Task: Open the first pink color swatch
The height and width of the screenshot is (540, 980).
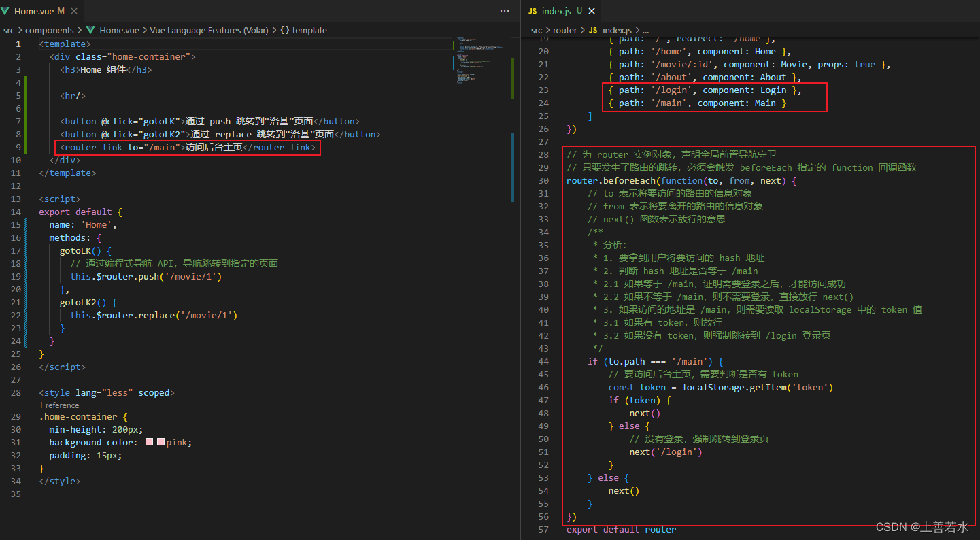Action: 150,442
